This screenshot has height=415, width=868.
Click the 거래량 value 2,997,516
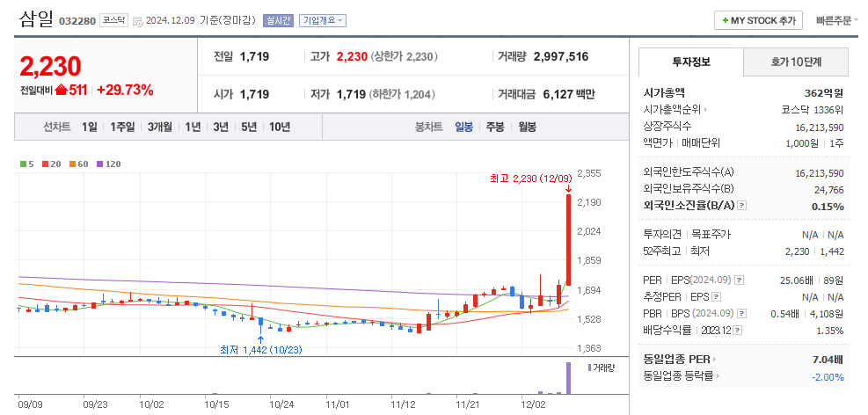click(561, 56)
